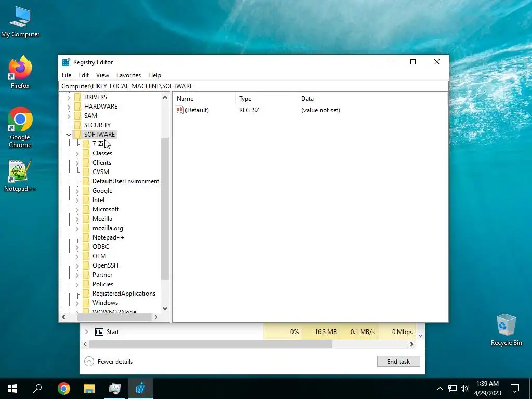Open the Edit menu

point(84,75)
